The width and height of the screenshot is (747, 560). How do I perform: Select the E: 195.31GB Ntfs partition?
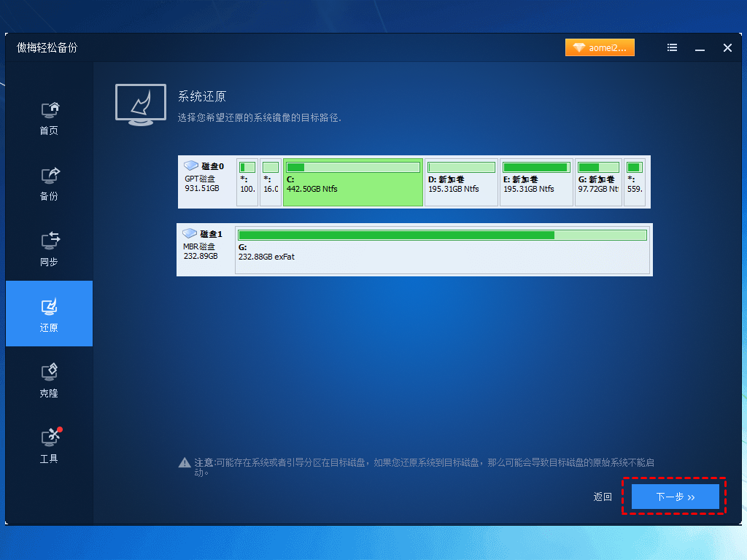click(x=536, y=182)
